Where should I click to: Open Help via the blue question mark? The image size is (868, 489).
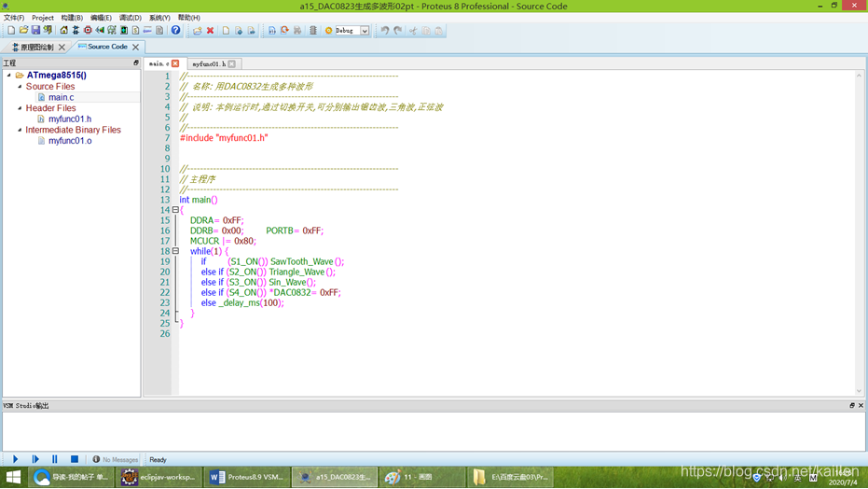pyautogui.click(x=175, y=31)
